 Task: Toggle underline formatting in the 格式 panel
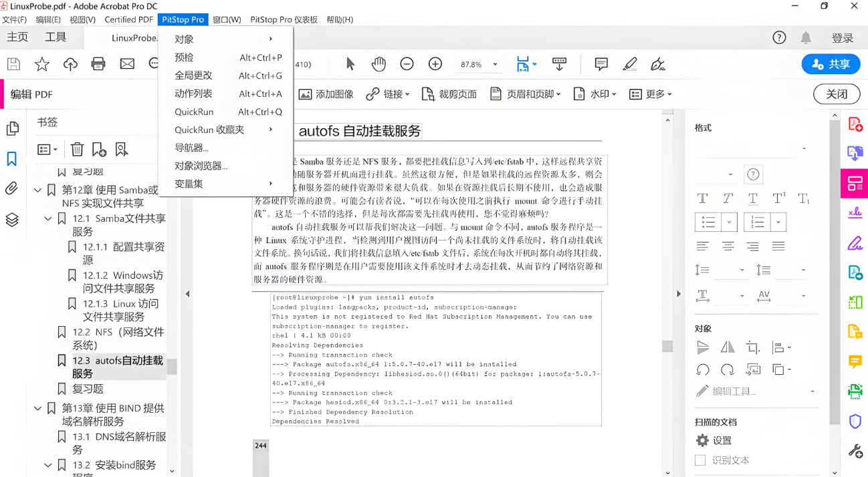752,198
